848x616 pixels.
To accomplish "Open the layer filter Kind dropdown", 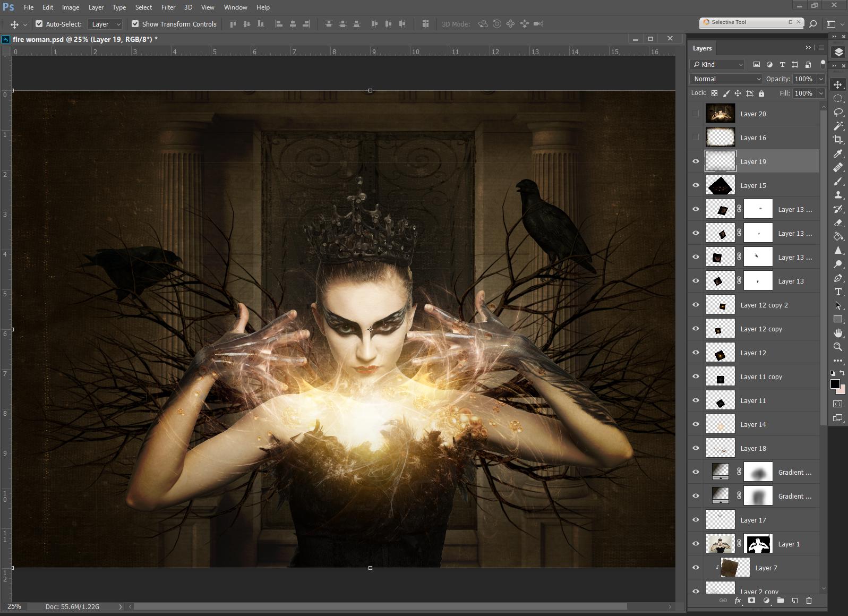I will (718, 64).
